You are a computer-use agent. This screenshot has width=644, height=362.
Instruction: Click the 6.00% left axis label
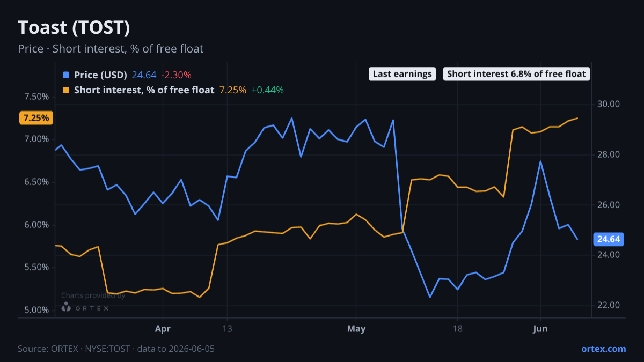[x=37, y=225]
